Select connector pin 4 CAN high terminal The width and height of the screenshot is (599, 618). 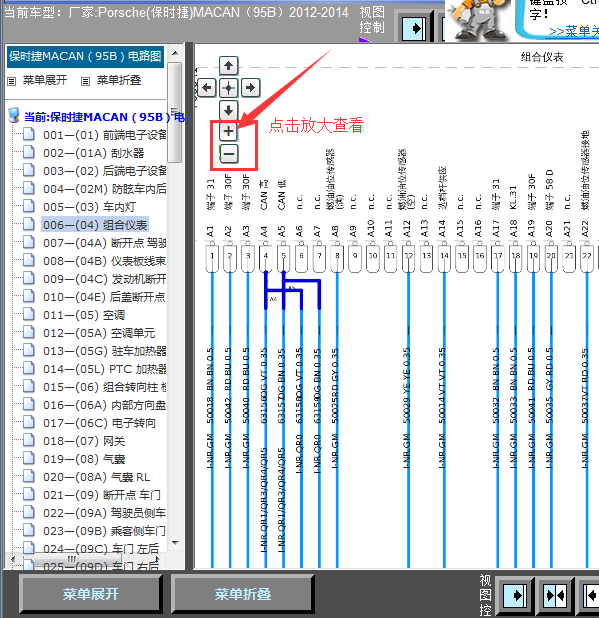[x=266, y=258]
